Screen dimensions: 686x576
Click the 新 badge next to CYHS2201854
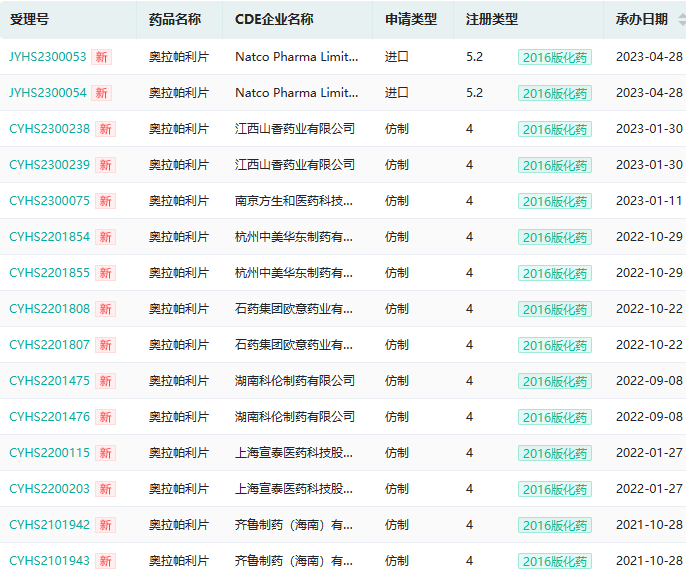[x=105, y=237]
